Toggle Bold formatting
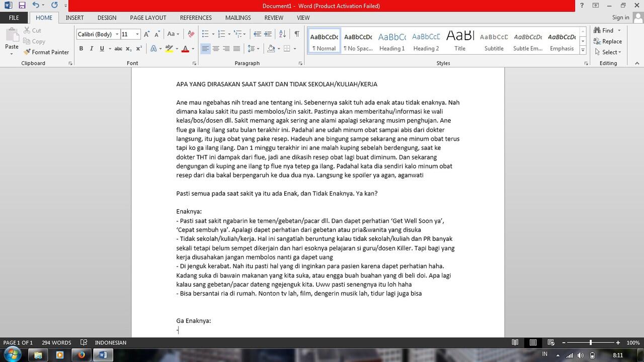Screen dimensions: 644x362 81,49
